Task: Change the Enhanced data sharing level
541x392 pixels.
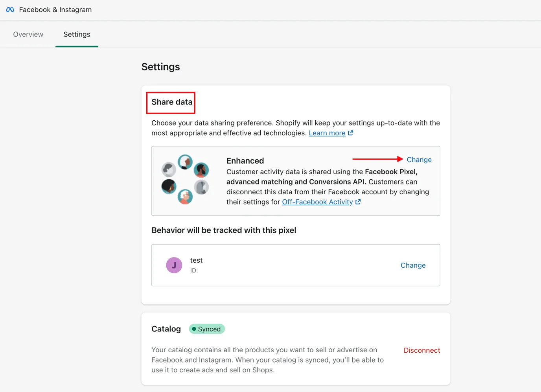Action: click(x=419, y=160)
